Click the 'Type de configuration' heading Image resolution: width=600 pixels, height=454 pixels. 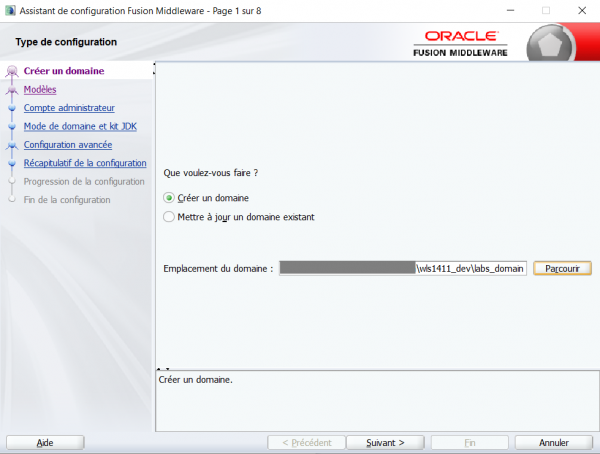click(66, 42)
